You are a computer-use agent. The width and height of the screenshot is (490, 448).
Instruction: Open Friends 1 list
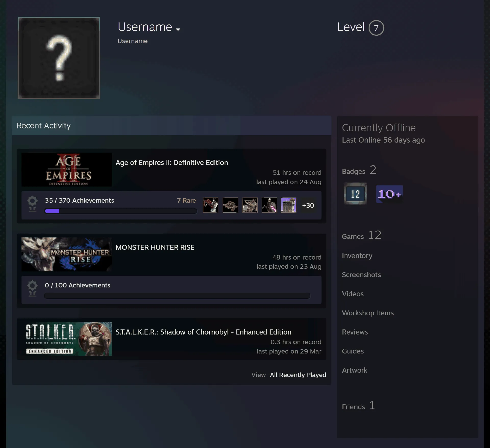(x=358, y=406)
